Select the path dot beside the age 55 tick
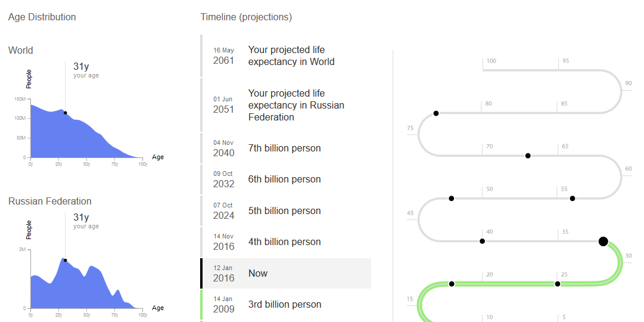This screenshot has width=644, height=322. (x=573, y=199)
